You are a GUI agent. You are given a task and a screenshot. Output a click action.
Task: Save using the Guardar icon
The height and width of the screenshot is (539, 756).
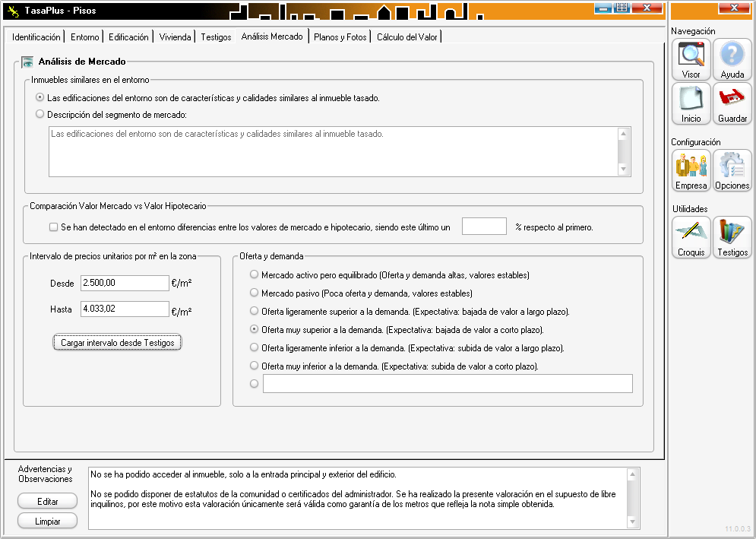tap(732, 103)
